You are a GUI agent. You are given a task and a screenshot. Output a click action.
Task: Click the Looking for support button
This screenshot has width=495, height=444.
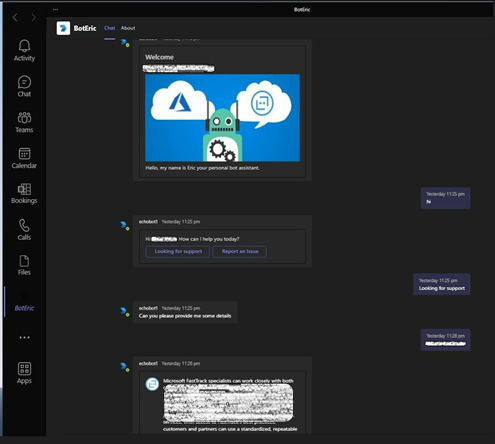[x=178, y=252]
